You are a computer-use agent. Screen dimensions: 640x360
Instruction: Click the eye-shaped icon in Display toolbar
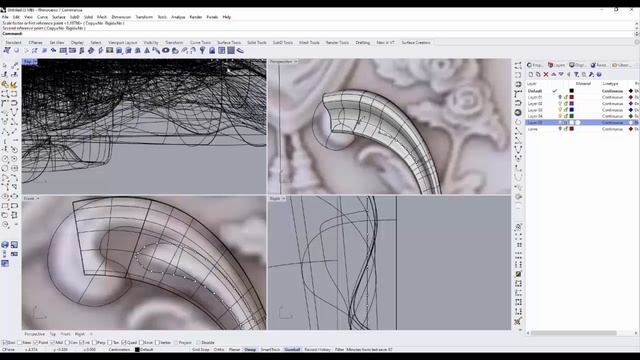(x=165, y=51)
